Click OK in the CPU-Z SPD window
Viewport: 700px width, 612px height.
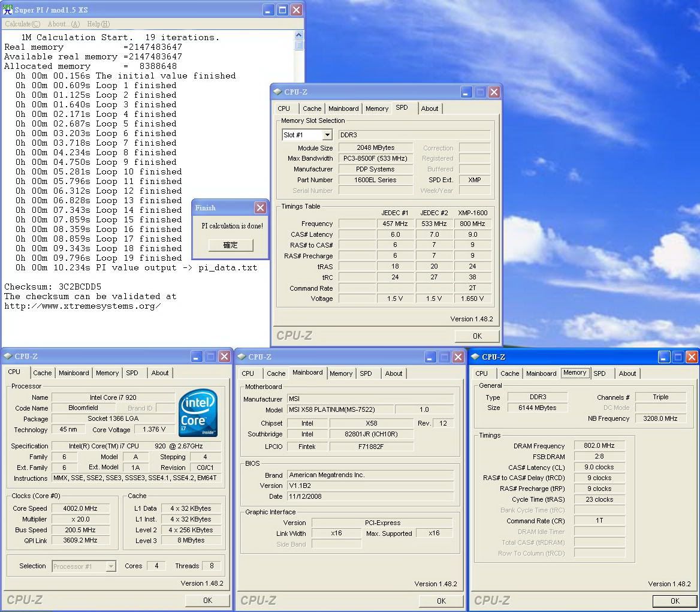coord(477,336)
